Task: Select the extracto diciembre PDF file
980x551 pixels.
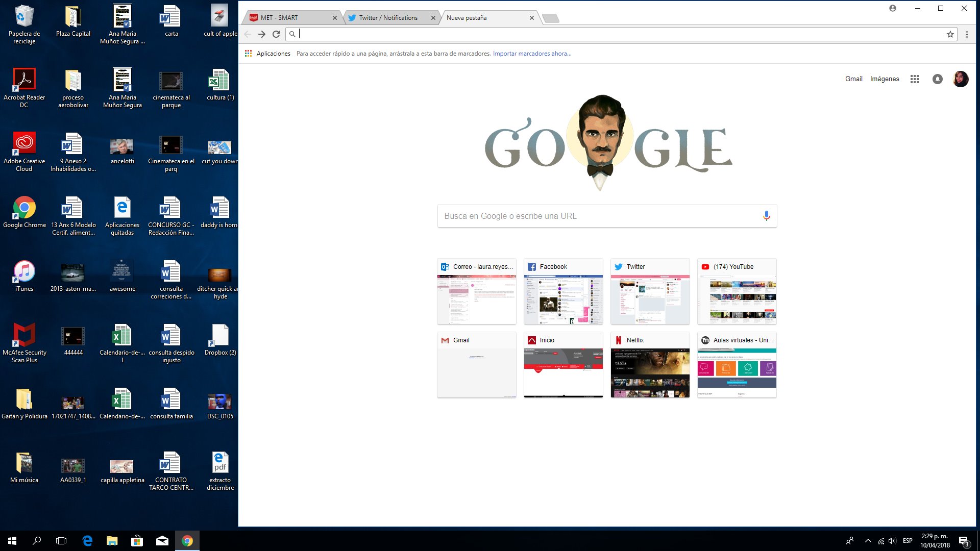Action: (220, 470)
